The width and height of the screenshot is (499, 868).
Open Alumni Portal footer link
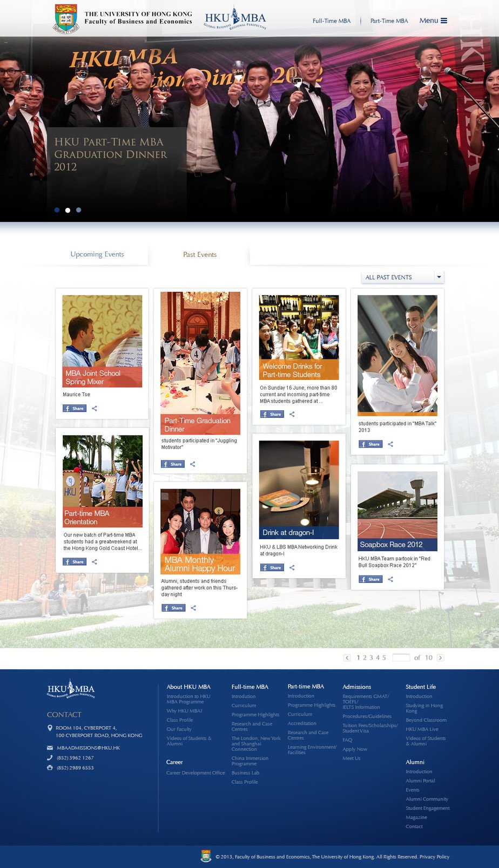(x=420, y=781)
